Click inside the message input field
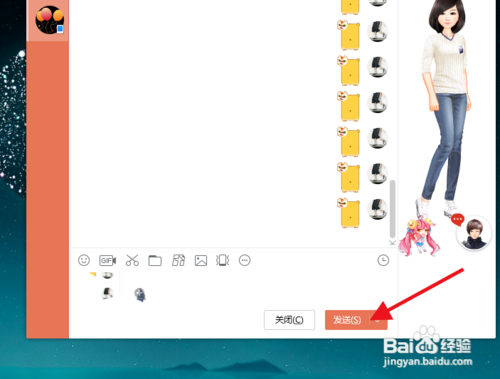Viewport: 500px width, 379px height. tap(233, 288)
